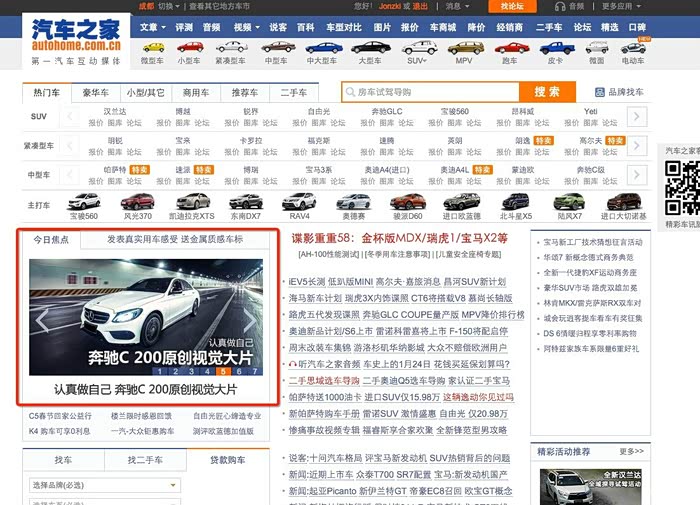Open the 风光370 featured car thumbnail
The width and height of the screenshot is (700, 505).
(x=138, y=201)
